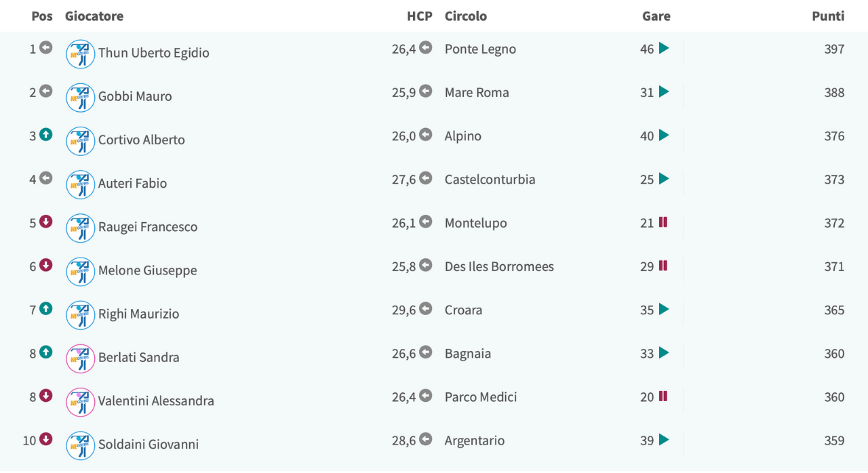This screenshot has width=868, height=473.
Task: Click Berlati Sandra's pink avatar icon
Action: (80, 358)
